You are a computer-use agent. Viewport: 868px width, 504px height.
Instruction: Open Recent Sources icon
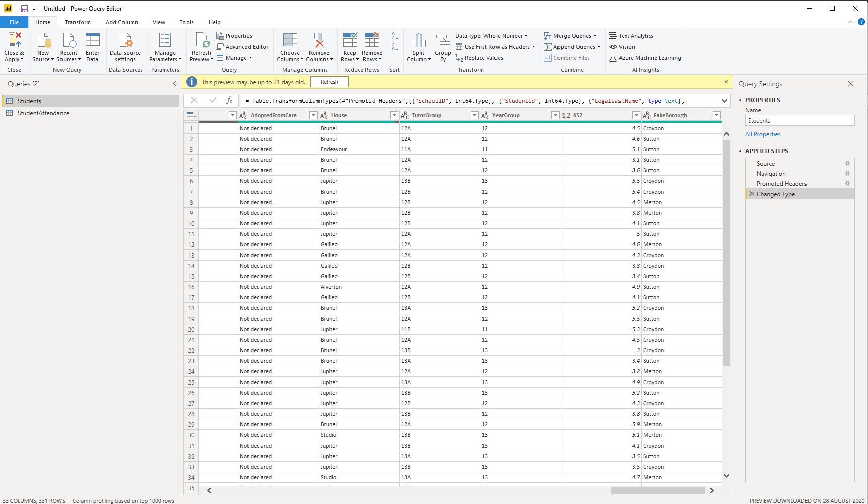68,40
